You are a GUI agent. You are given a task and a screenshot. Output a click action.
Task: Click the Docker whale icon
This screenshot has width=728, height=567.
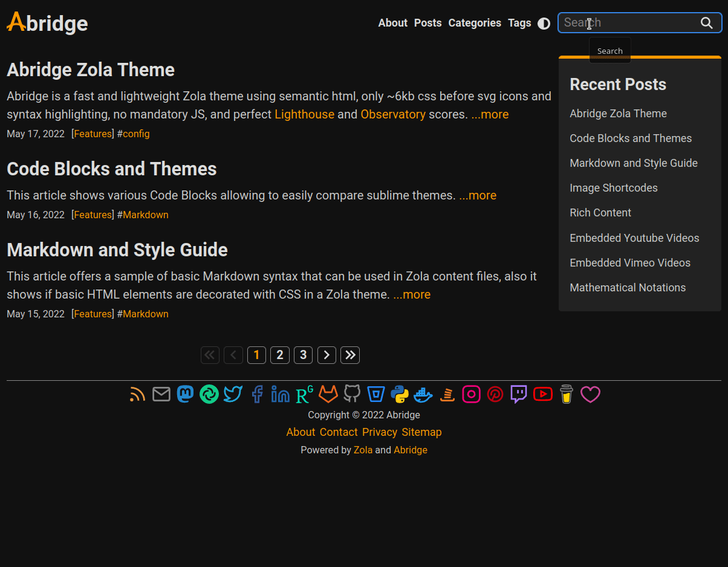[x=423, y=395]
